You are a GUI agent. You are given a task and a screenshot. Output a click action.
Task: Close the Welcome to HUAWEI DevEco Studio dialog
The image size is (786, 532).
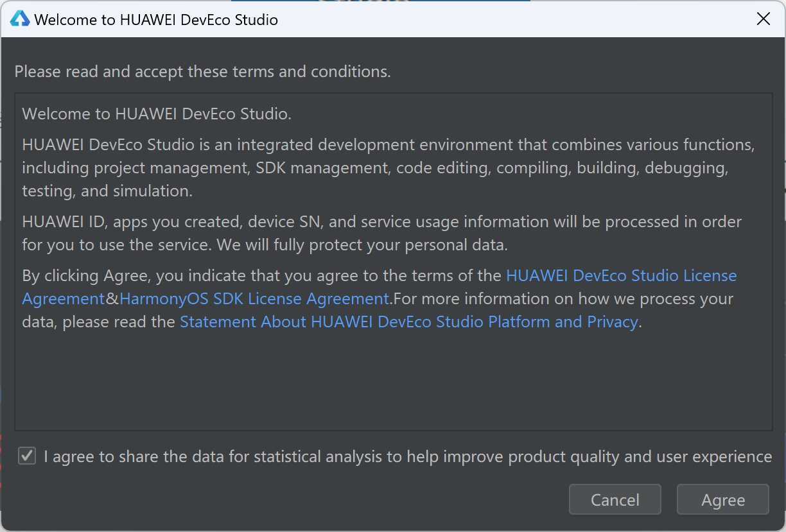pos(764,19)
